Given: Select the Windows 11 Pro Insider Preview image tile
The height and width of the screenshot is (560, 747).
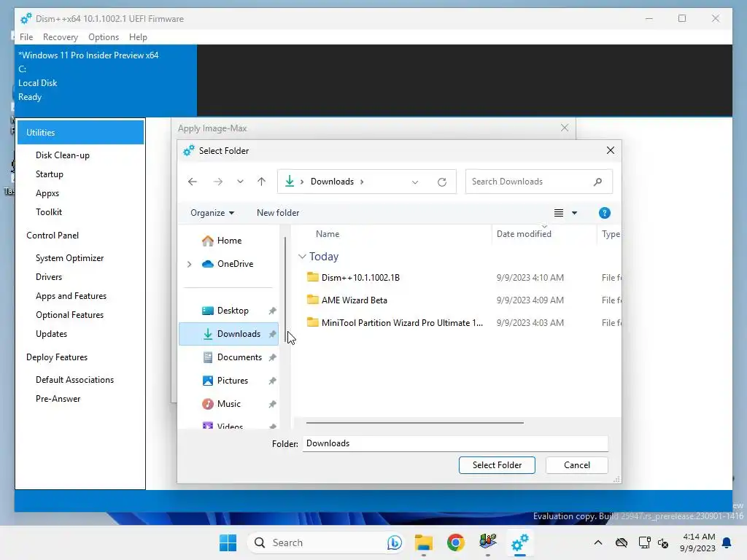Looking at the screenshot, I should coord(106,80).
